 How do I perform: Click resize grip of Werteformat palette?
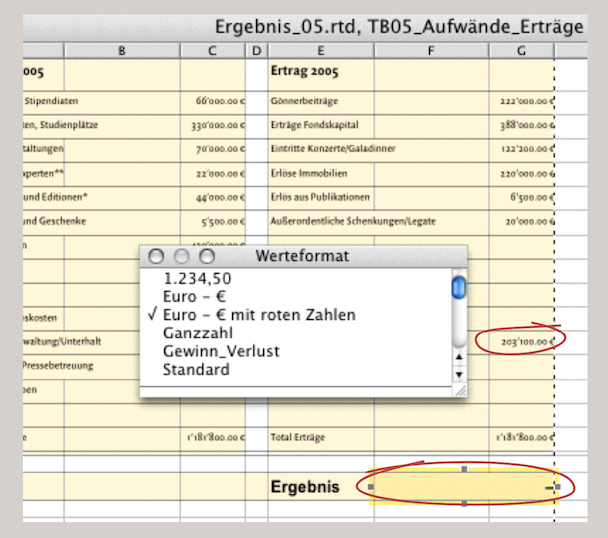click(459, 391)
